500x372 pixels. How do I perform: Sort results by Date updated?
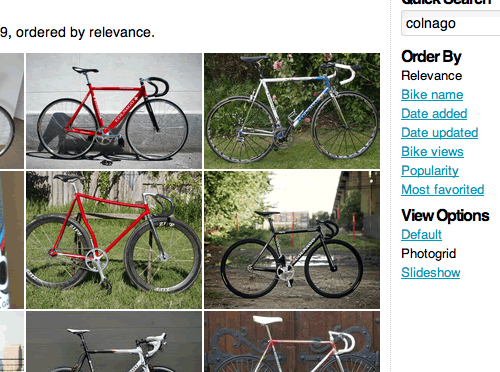[440, 133]
